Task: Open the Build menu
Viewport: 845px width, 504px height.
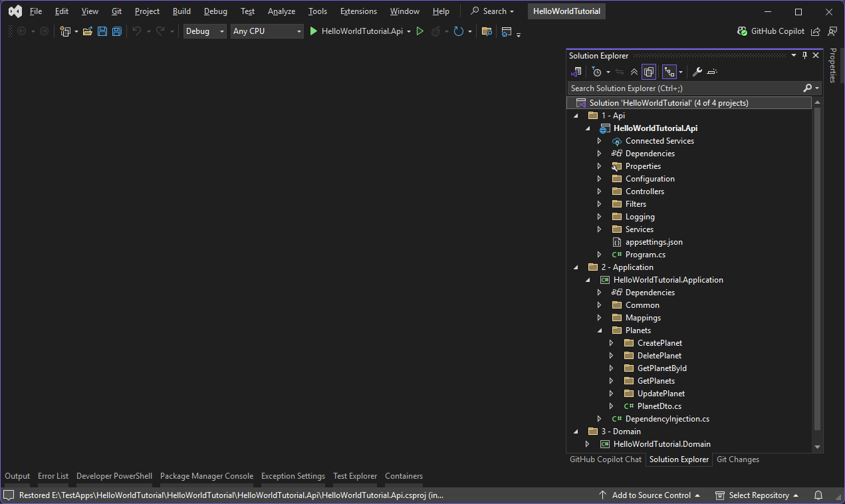Action: click(x=181, y=11)
